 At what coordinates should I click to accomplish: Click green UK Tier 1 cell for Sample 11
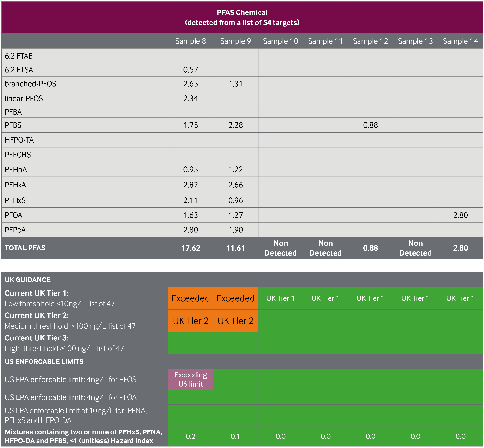325,298
